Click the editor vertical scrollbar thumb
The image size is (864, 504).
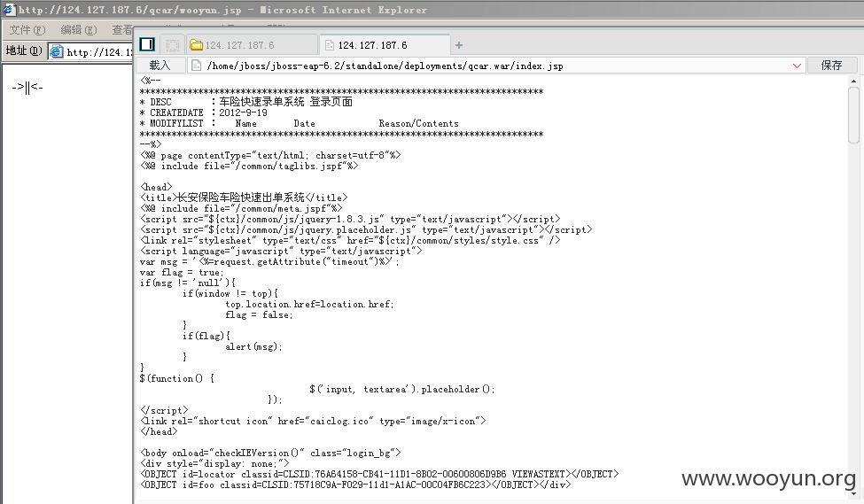853,114
